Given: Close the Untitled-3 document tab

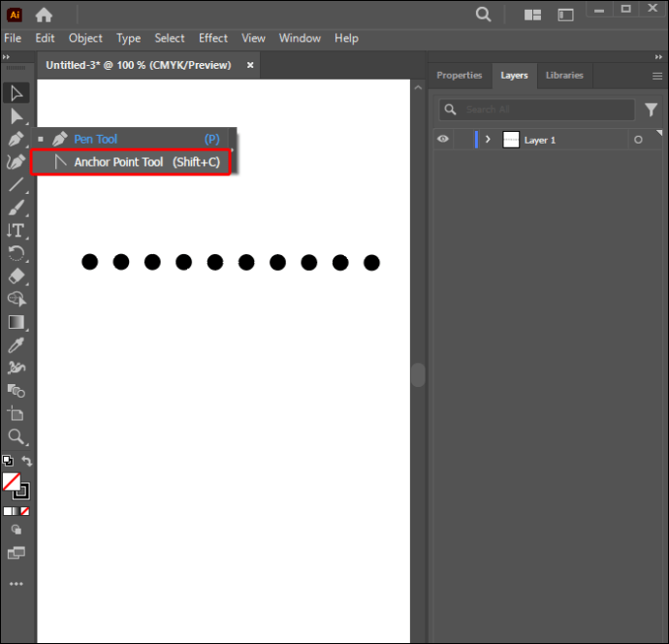Looking at the screenshot, I should click(250, 65).
